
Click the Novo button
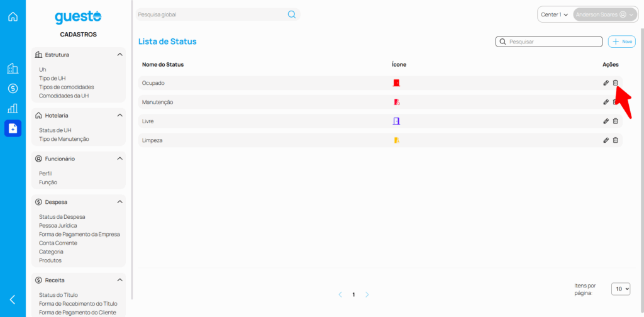(x=622, y=42)
